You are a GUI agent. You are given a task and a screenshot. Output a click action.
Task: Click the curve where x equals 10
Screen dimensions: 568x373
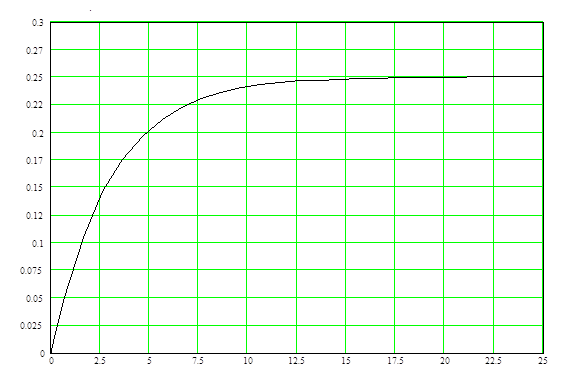247,87
